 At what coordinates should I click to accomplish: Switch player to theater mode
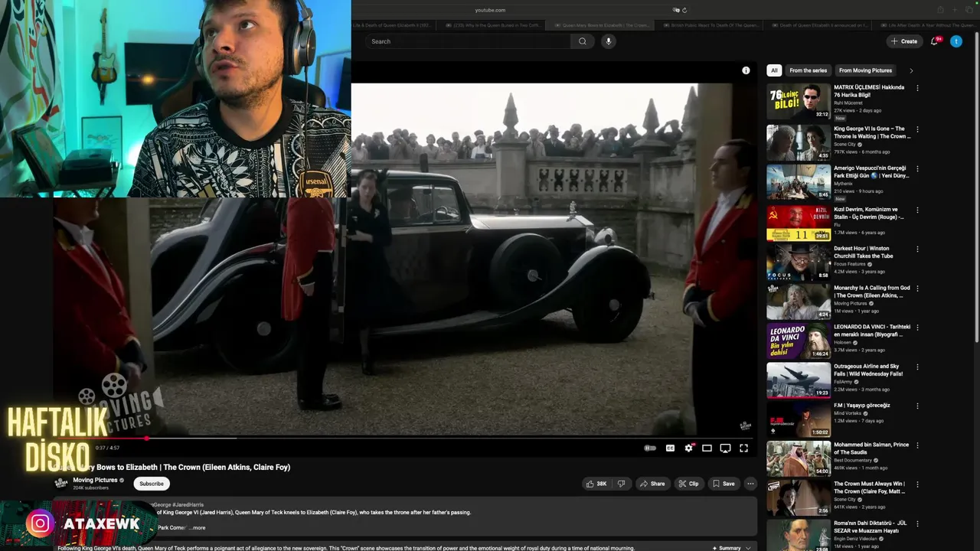click(x=707, y=448)
